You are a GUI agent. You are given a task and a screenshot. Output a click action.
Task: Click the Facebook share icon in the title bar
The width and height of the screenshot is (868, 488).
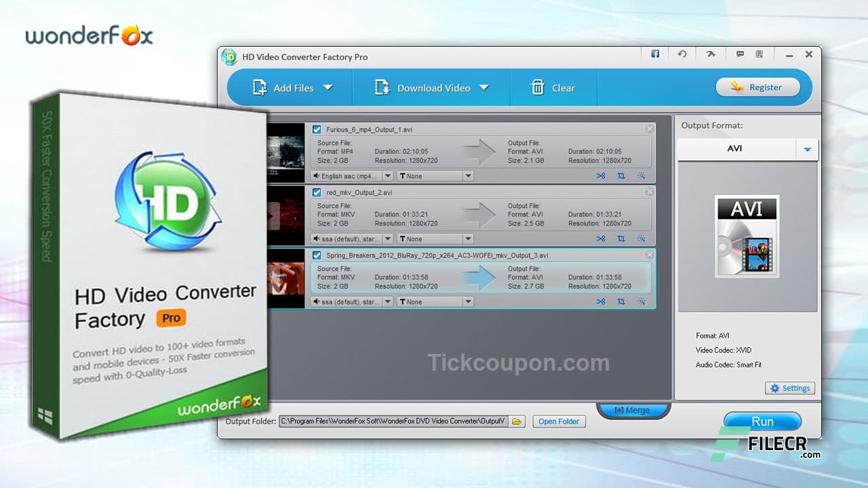click(x=654, y=54)
